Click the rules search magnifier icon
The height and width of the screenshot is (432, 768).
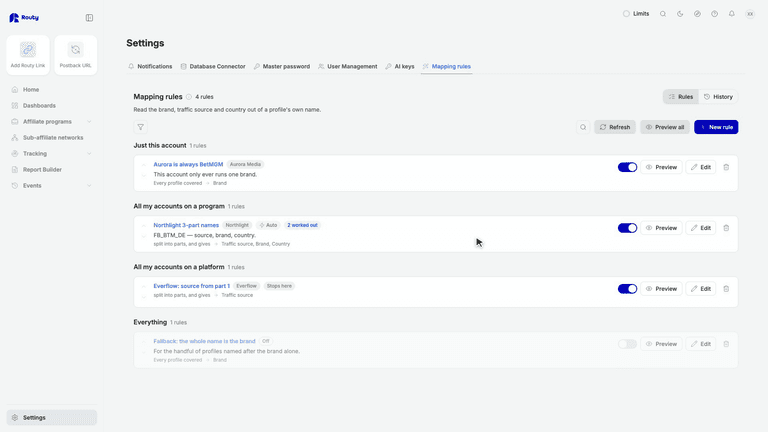(x=583, y=127)
